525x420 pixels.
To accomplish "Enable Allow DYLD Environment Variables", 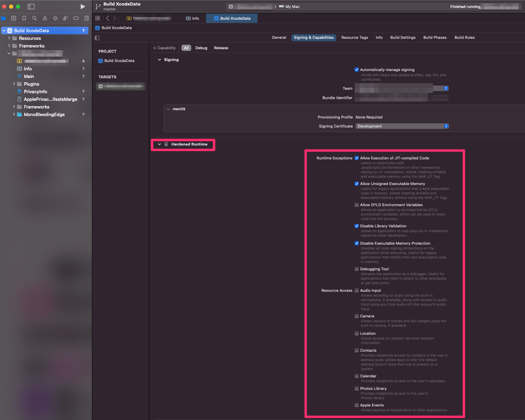I will coord(357,205).
